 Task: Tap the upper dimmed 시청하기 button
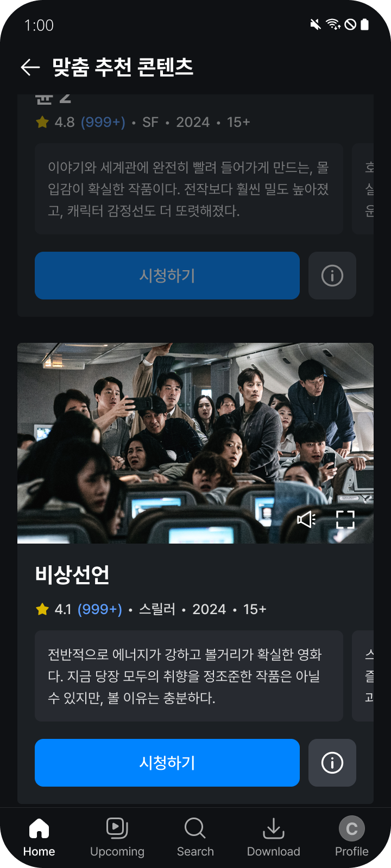click(x=167, y=276)
